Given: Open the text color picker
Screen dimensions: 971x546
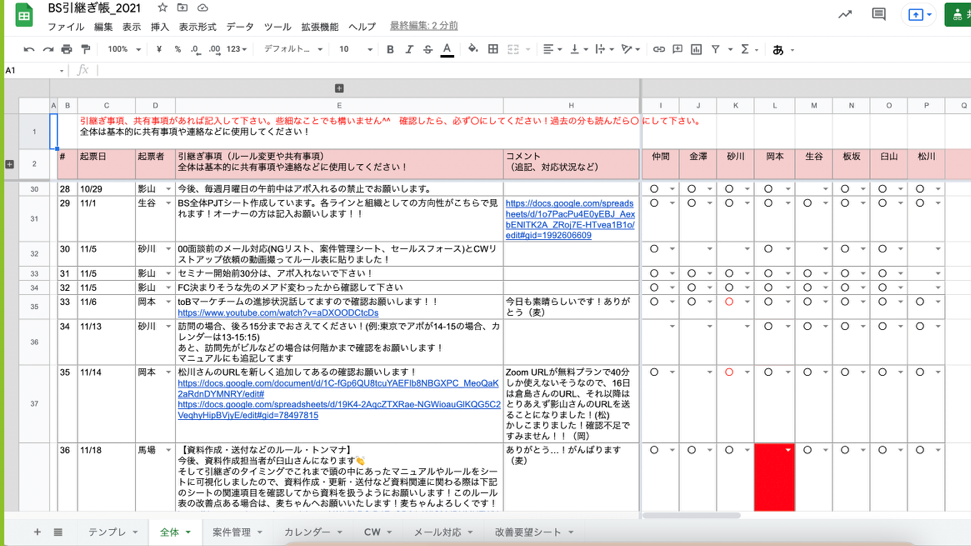Looking at the screenshot, I should (x=447, y=49).
